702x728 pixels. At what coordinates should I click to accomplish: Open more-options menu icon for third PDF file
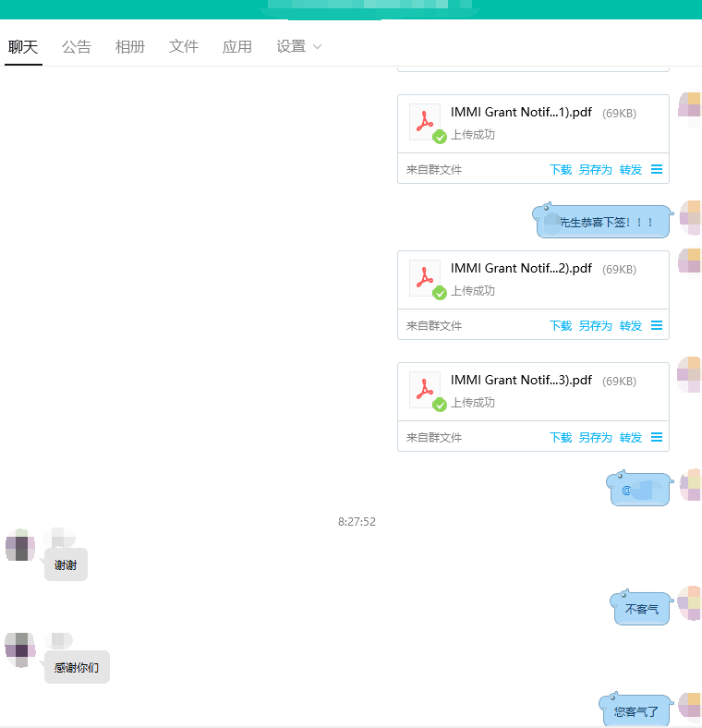click(657, 437)
